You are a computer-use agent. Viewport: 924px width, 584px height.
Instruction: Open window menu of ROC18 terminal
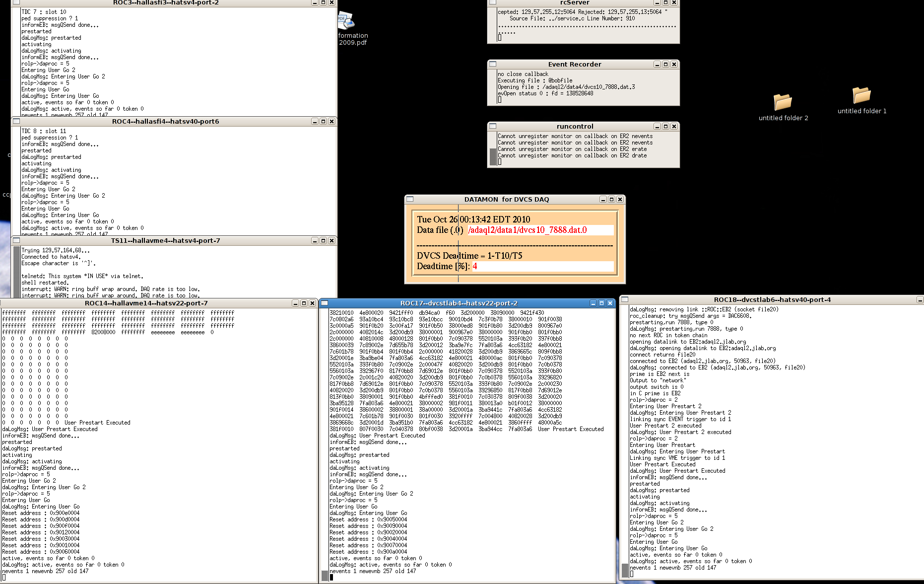pos(625,299)
